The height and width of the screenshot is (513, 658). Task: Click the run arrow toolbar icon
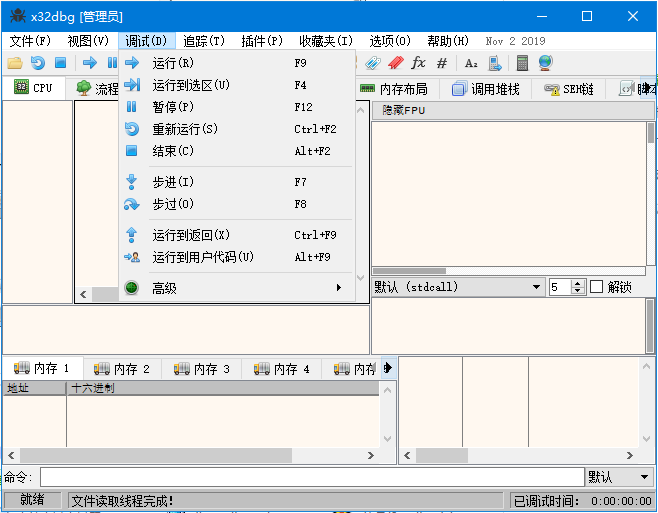tap(90, 63)
